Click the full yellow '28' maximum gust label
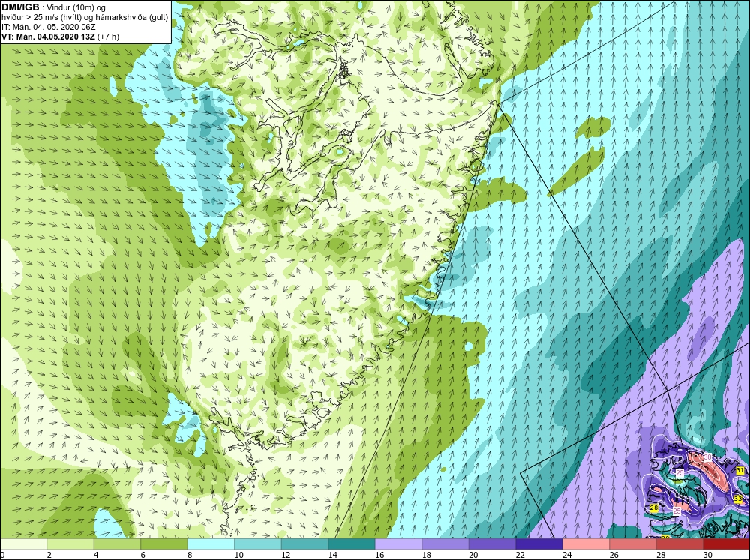The image size is (750, 560). [x=654, y=508]
